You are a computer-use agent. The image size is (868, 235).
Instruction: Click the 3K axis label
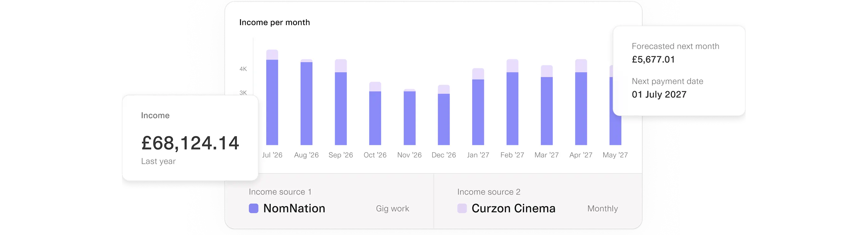pos(243,93)
